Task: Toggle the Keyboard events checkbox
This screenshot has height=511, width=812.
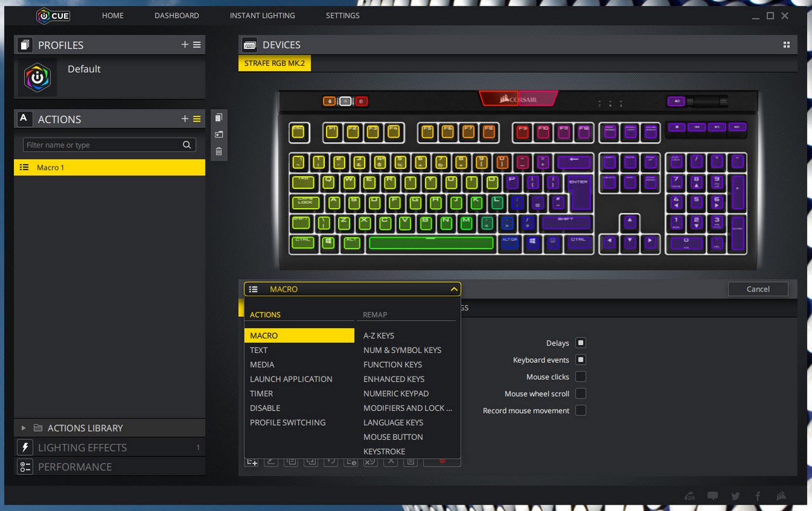Action: 580,359
